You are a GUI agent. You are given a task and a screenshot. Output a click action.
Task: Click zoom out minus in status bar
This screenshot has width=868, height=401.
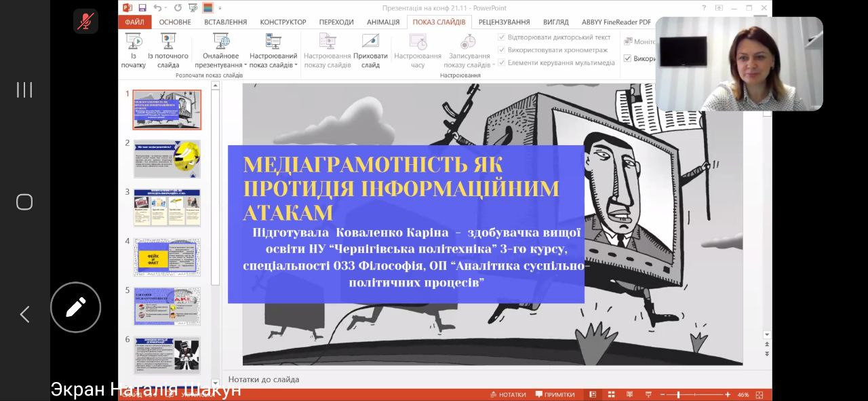(x=663, y=394)
